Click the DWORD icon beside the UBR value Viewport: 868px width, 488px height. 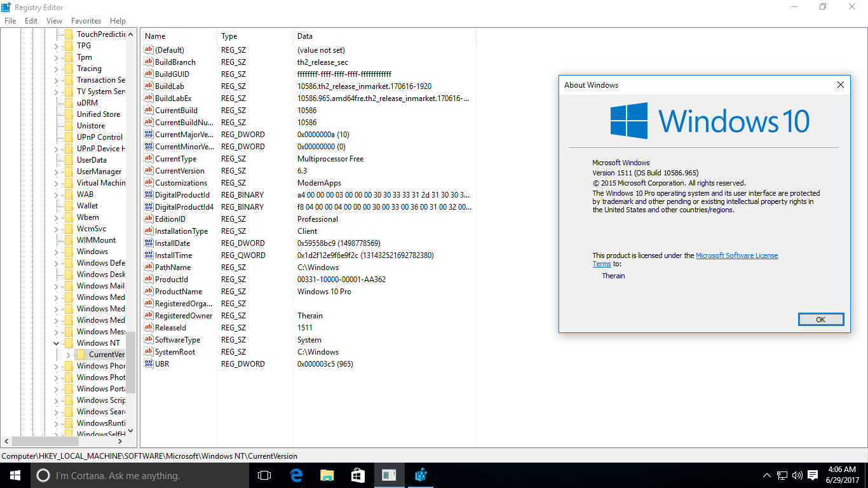click(x=149, y=364)
